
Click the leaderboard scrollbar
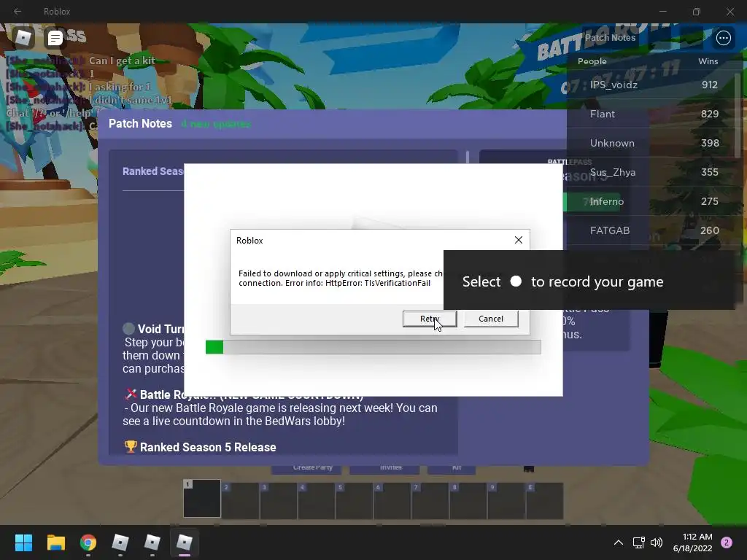738,114
